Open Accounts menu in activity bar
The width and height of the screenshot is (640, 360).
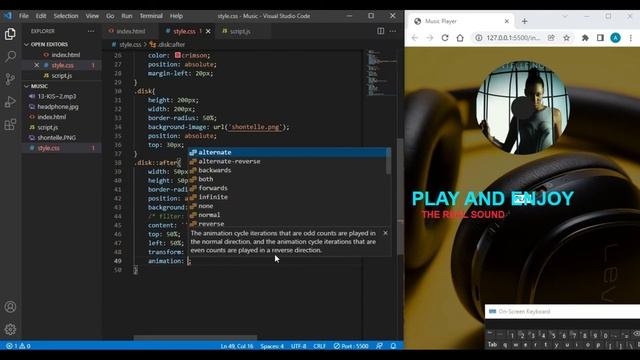(10, 307)
